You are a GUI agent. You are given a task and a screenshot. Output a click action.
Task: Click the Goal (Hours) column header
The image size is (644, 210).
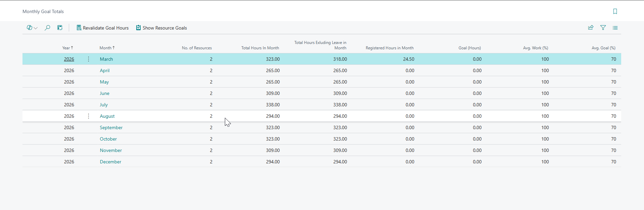(x=470, y=48)
